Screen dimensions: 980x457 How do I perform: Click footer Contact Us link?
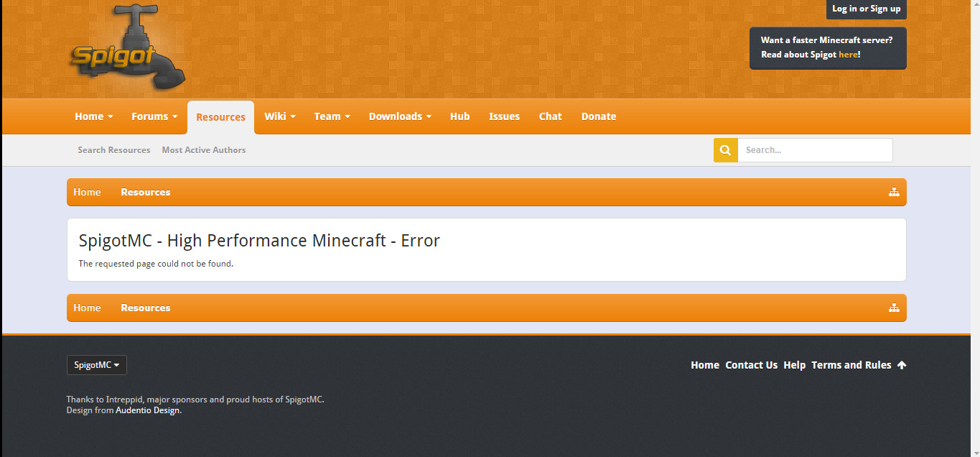(752, 365)
